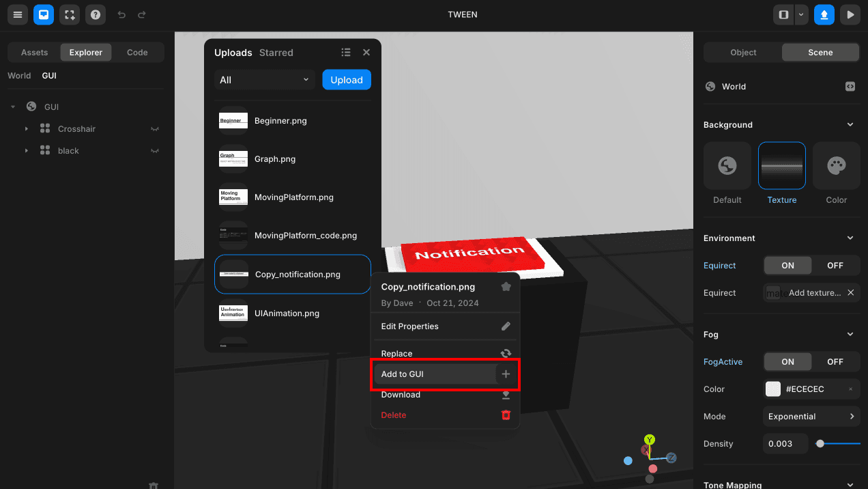Click the help question mark icon
The width and height of the screenshot is (868, 489).
96,14
